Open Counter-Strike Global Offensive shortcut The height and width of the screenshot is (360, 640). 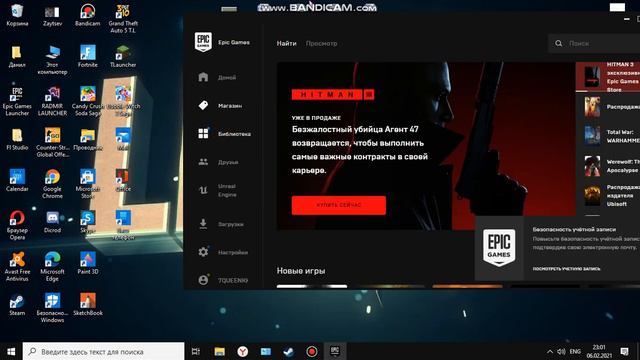(x=52, y=143)
